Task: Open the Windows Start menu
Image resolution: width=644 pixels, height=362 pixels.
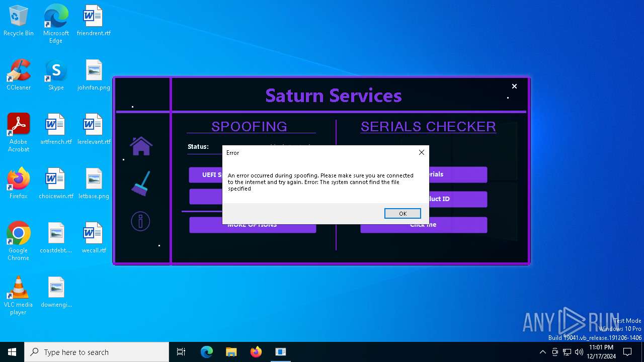Action: [12, 352]
